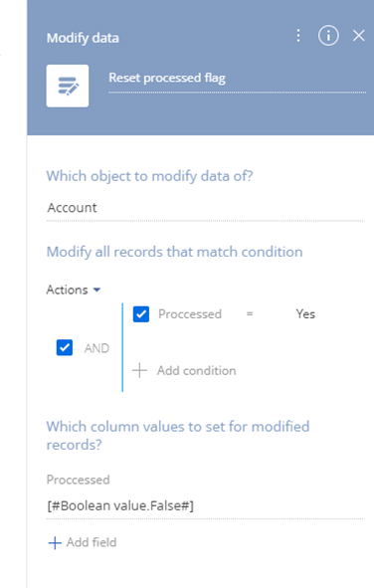Click the AND logical operator label
This screenshot has height=588, width=374.
pyautogui.click(x=96, y=348)
